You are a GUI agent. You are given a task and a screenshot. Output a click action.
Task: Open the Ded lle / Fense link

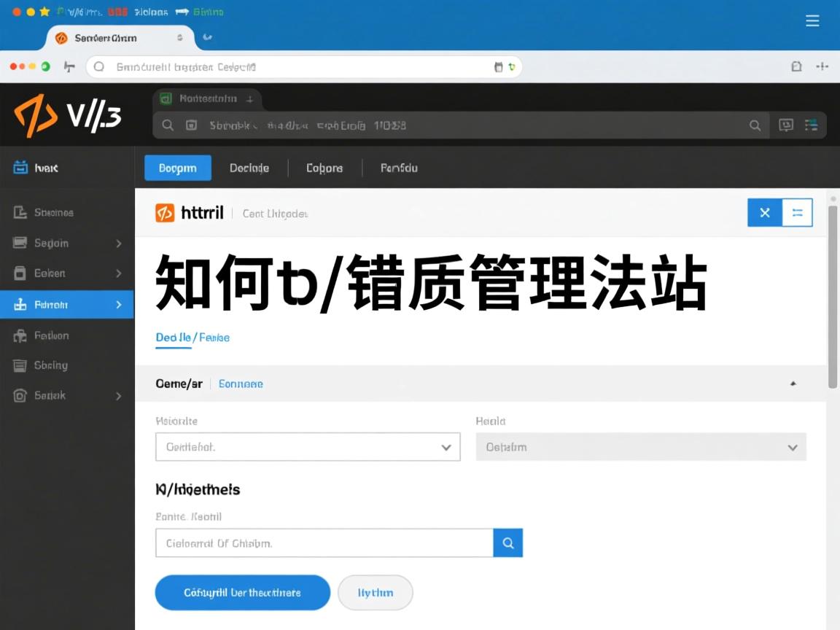192,338
